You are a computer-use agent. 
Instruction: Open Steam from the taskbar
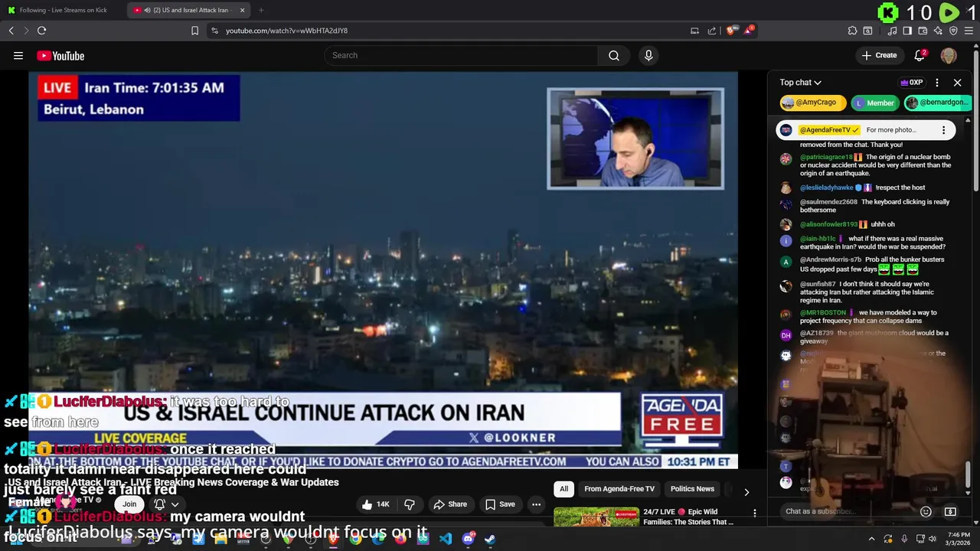(x=490, y=539)
